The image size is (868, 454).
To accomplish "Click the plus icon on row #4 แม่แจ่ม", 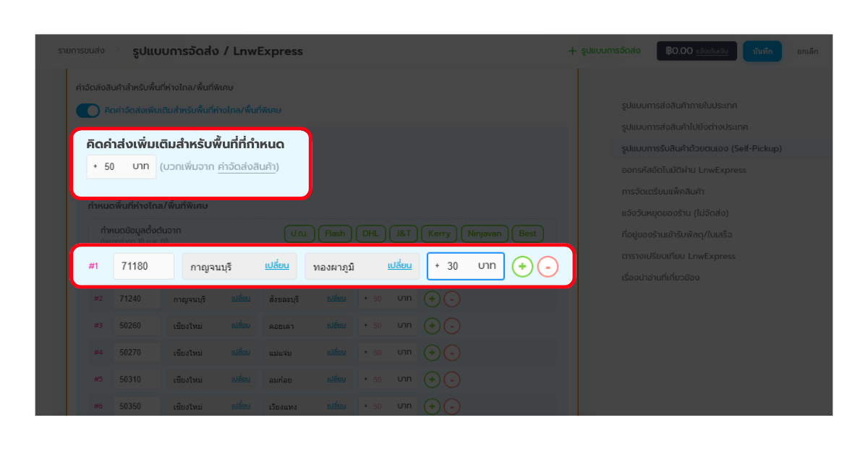I will pyautogui.click(x=432, y=353).
